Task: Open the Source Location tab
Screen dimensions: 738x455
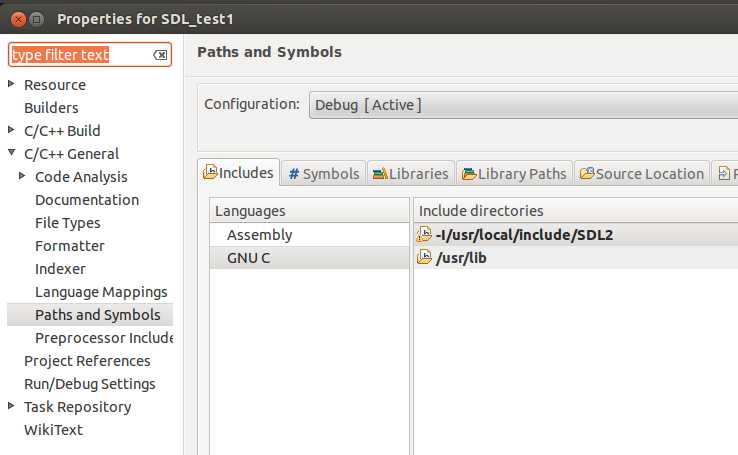Action: click(642, 174)
